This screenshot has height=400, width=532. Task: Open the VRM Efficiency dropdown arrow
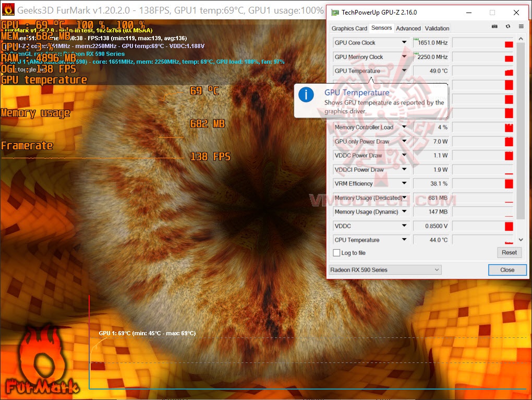tap(404, 183)
